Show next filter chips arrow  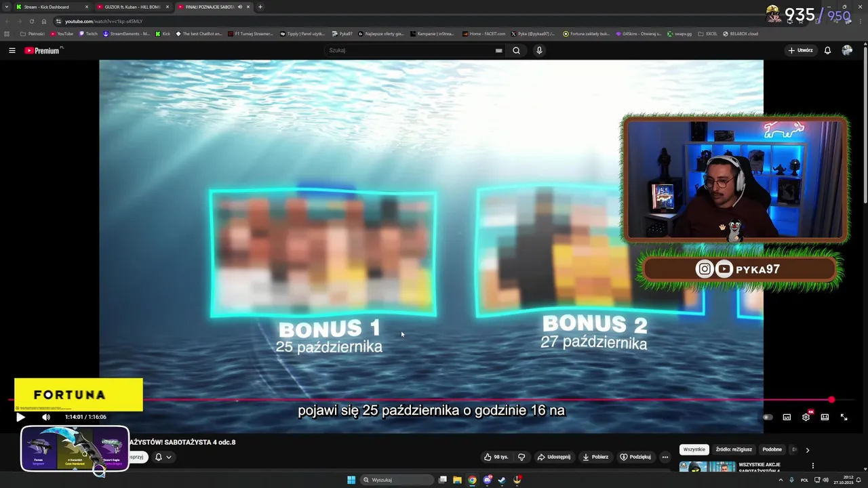click(x=807, y=449)
